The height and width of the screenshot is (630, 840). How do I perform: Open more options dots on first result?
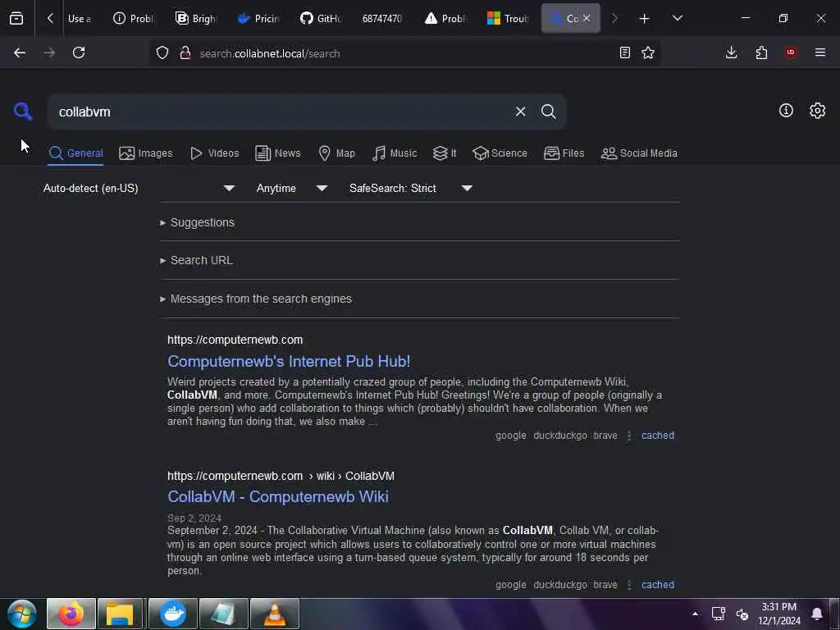click(x=629, y=436)
